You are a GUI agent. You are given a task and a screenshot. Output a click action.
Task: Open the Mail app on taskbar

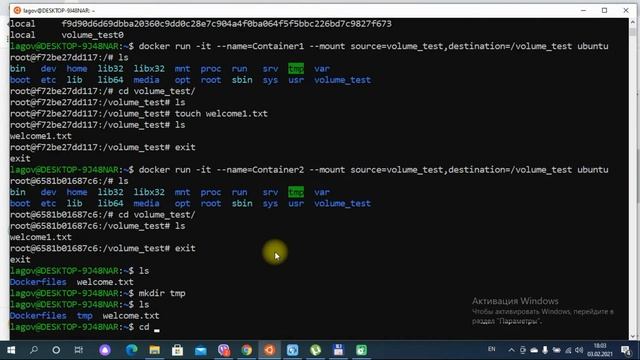200,350
